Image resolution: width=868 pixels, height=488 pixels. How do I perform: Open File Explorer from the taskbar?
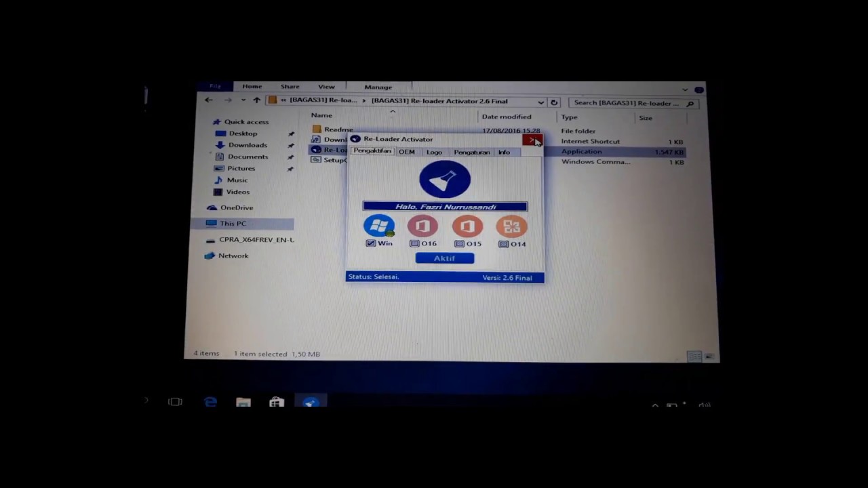click(x=243, y=402)
